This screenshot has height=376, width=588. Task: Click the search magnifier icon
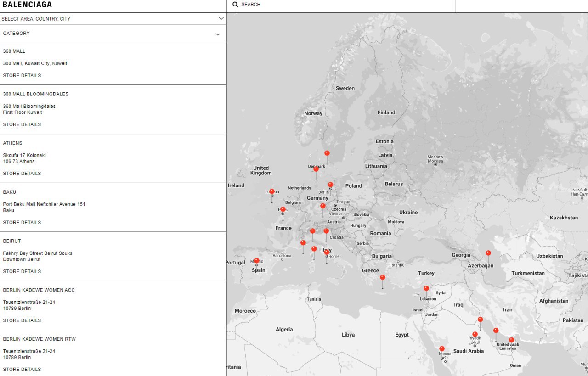[235, 5]
